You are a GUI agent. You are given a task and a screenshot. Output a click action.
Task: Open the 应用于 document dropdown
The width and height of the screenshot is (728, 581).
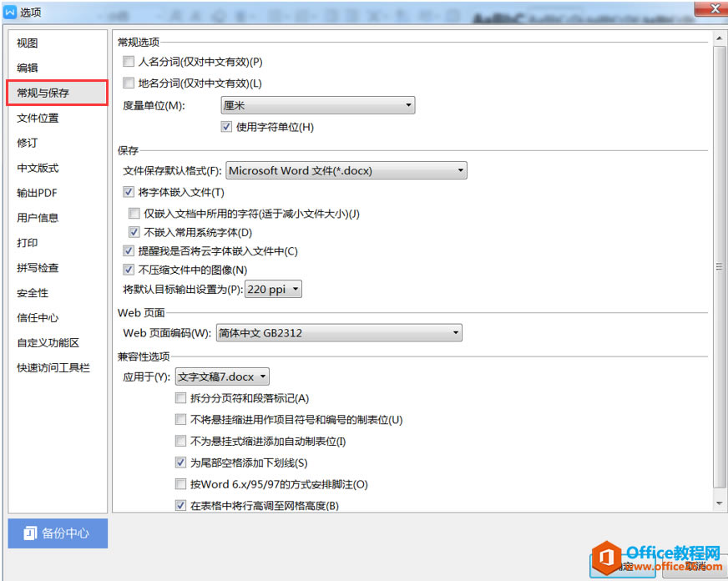(x=222, y=376)
